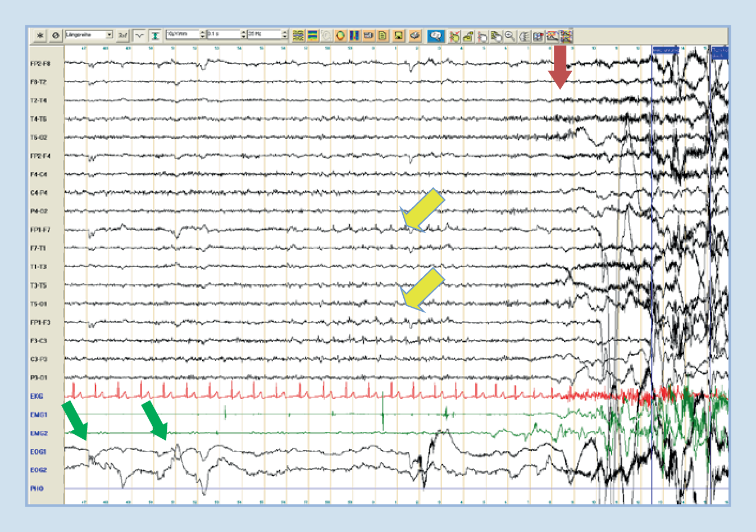Viewport: 756px width, 532px height.
Task: Select the P3-O1 channel label
Action: coord(38,378)
